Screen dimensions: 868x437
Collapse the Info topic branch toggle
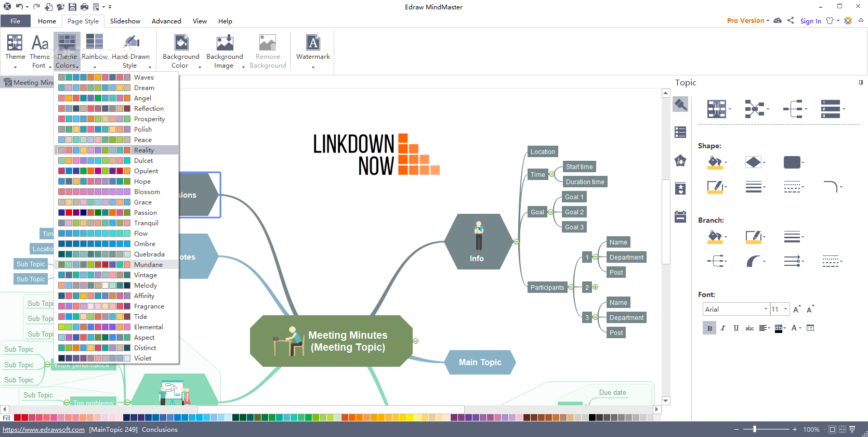(516, 241)
